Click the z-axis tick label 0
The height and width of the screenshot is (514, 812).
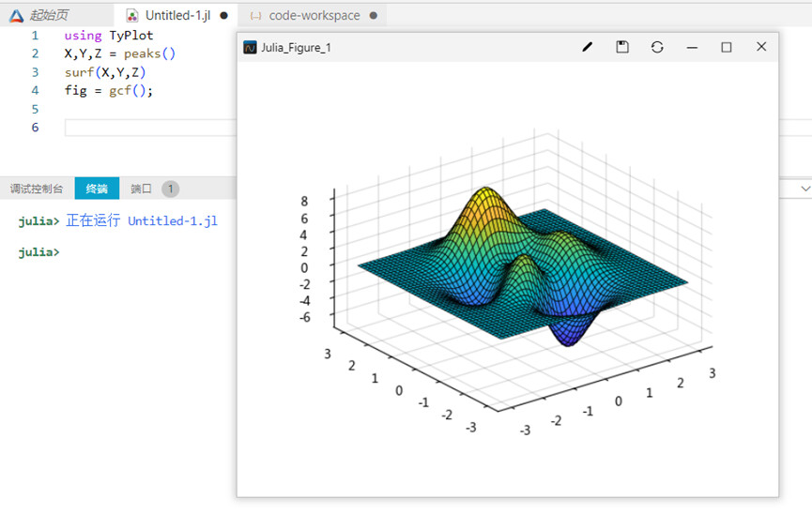pyautogui.click(x=304, y=267)
